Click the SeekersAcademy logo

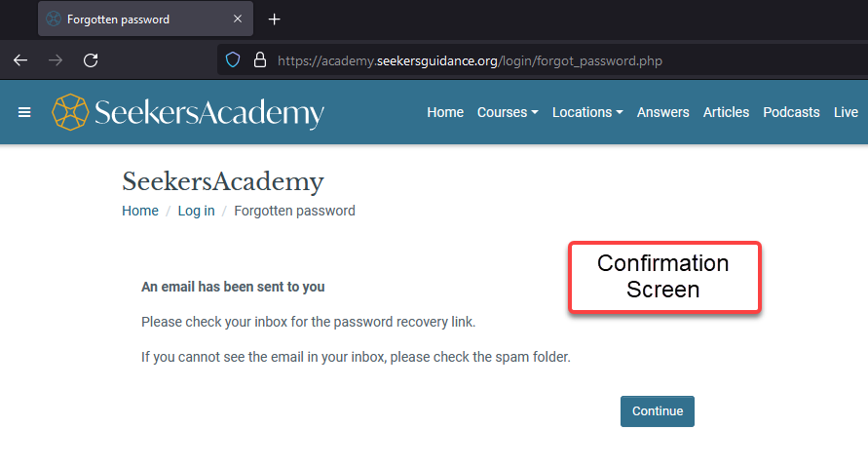[188, 112]
